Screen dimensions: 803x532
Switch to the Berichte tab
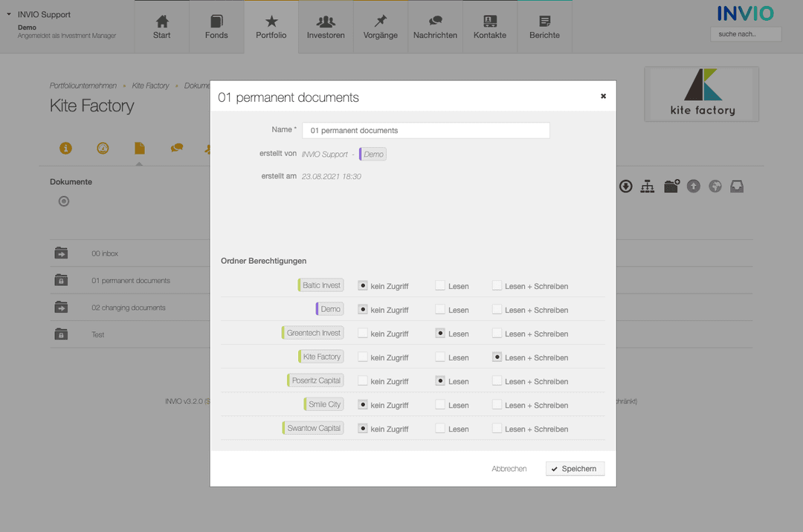(x=544, y=27)
